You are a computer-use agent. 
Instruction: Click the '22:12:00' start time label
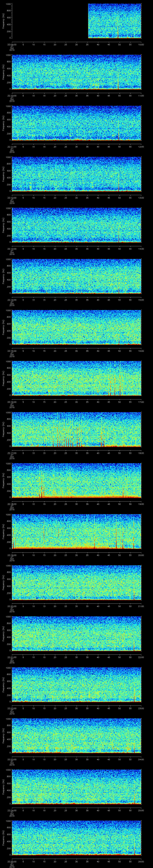(12, 198)
